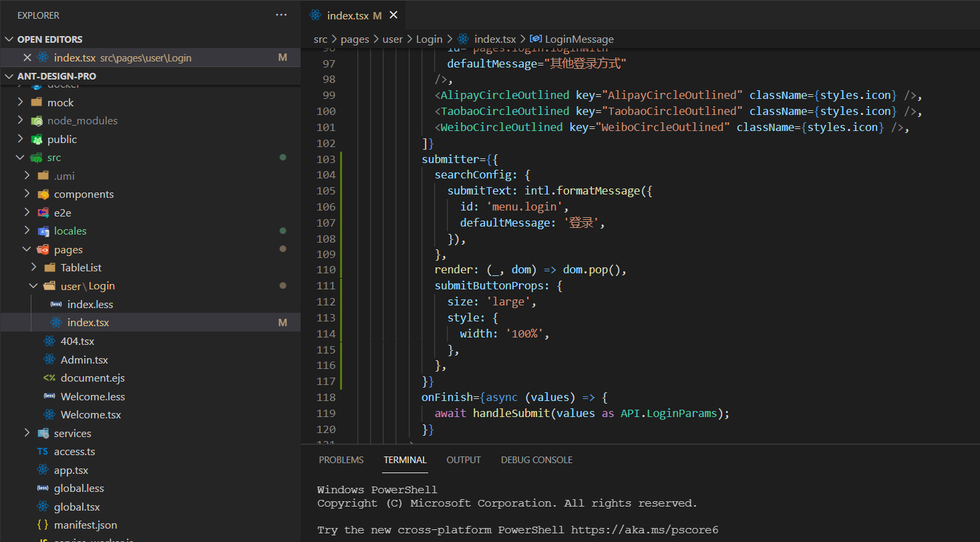Click the Login breadcrumb in the path

click(429, 39)
